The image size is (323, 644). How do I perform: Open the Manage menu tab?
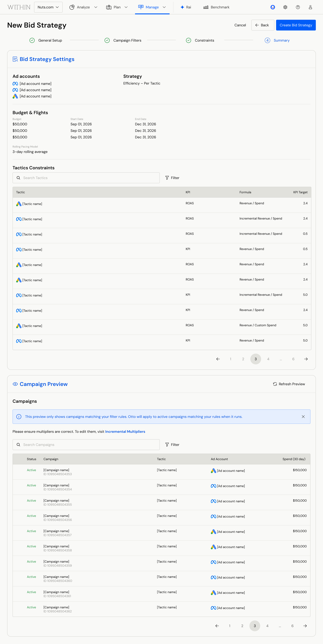click(152, 7)
